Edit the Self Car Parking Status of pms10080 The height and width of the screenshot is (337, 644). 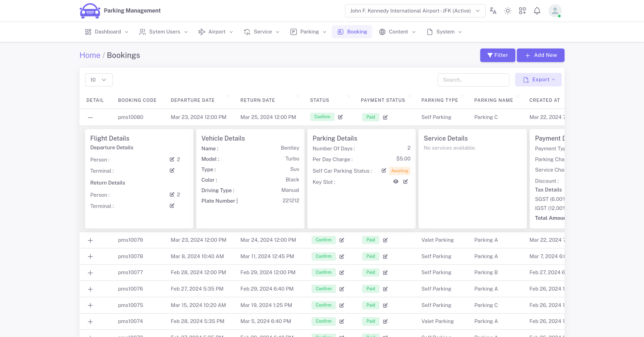(x=384, y=171)
